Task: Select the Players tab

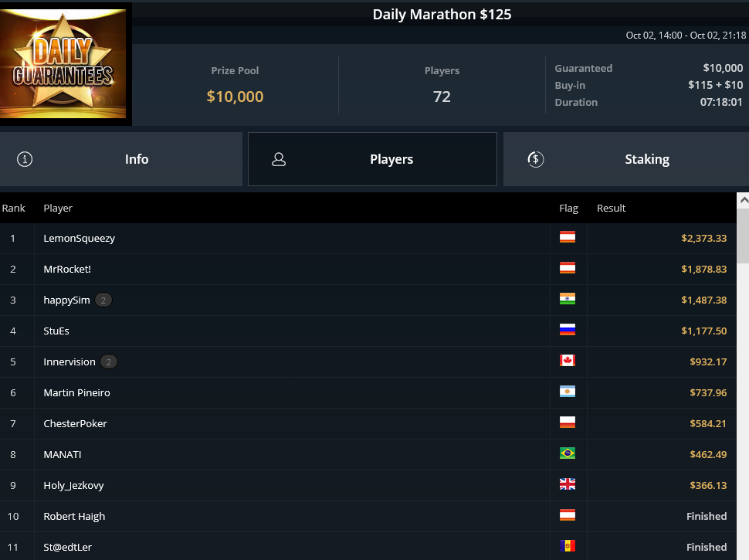Action: coord(373,159)
